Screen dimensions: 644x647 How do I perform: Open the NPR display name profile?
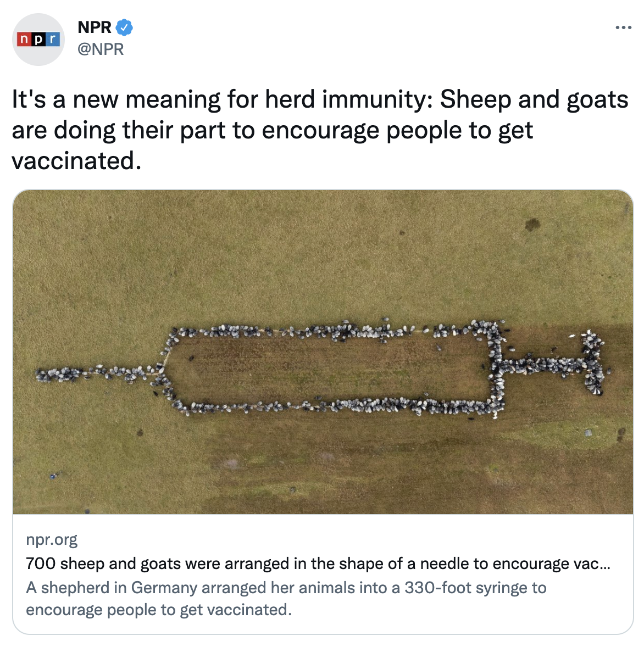tap(94, 27)
